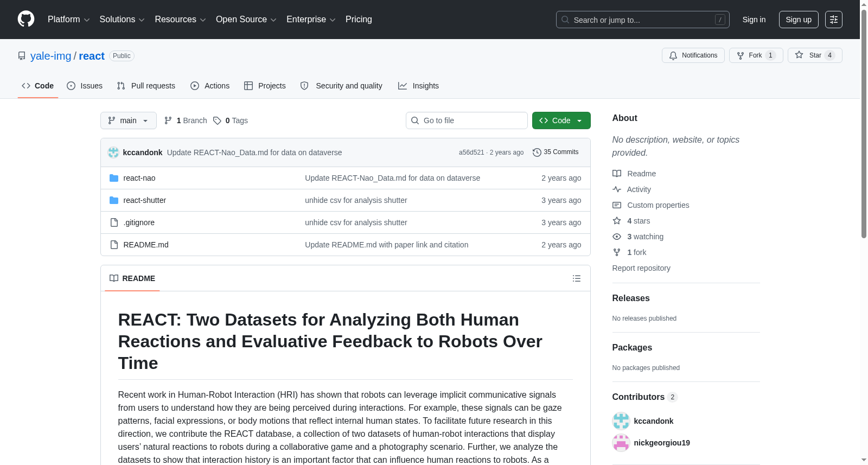868x465 pixels.
Task: Click the .gitignore file icon
Action: [114, 222]
